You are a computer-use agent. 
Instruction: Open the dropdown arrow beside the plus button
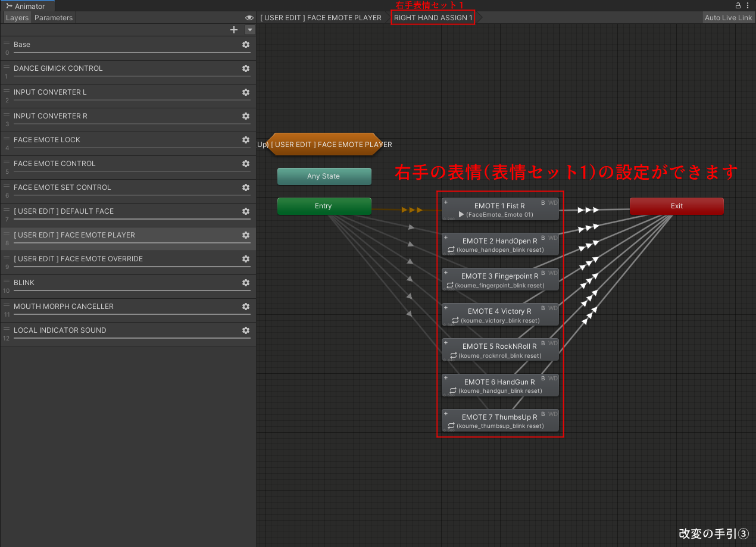point(249,29)
